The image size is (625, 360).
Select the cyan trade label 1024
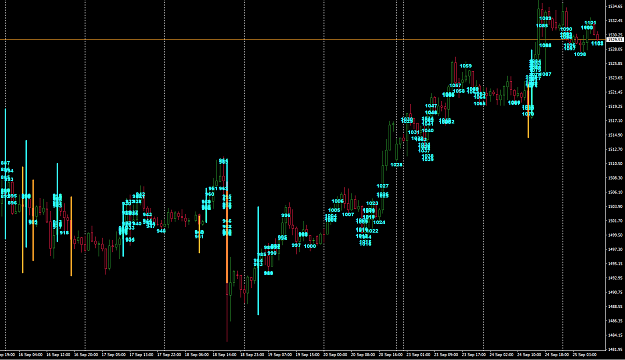[379, 222]
